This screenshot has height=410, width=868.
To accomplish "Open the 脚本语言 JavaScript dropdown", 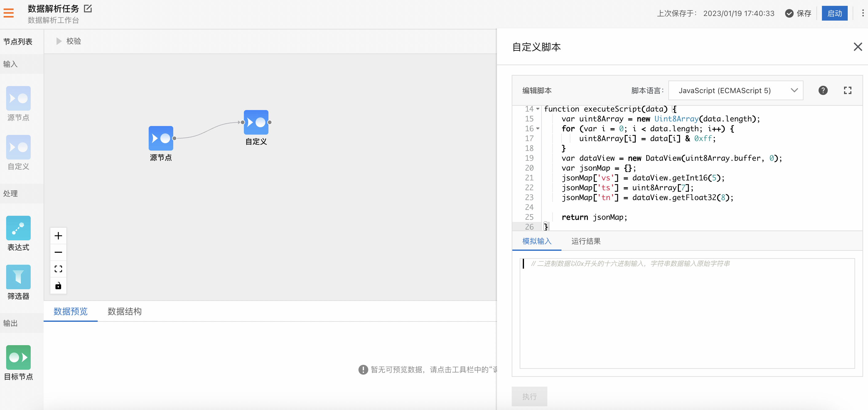I will tap(736, 90).
